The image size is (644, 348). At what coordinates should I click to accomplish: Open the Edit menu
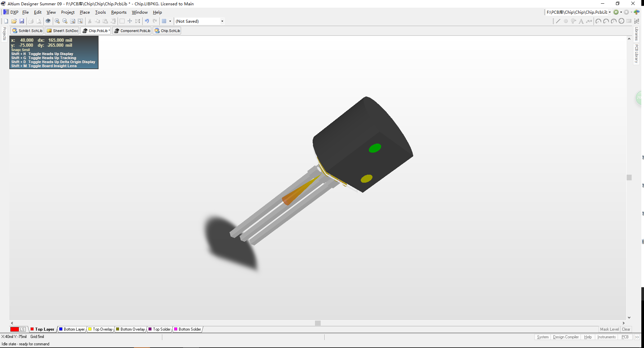[38, 12]
